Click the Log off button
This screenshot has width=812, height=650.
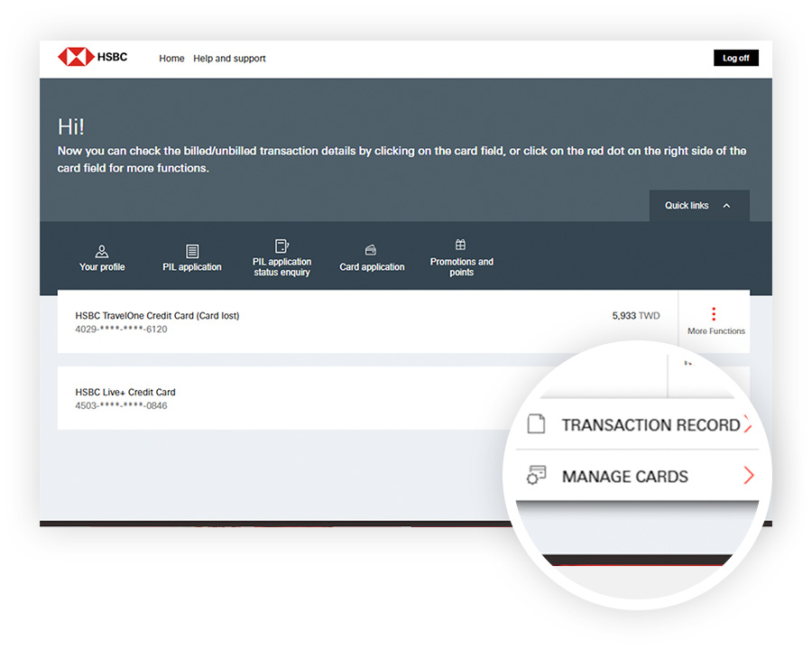736,58
